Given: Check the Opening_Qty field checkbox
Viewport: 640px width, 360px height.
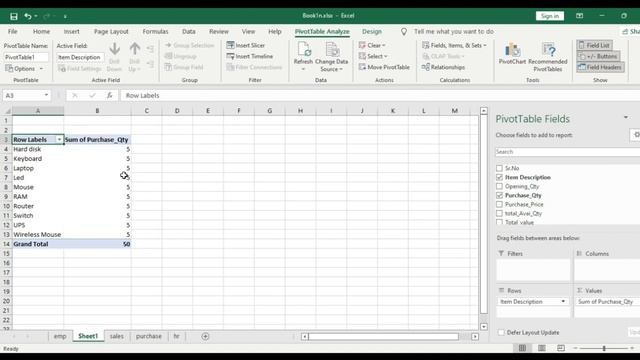Looking at the screenshot, I should tap(499, 186).
